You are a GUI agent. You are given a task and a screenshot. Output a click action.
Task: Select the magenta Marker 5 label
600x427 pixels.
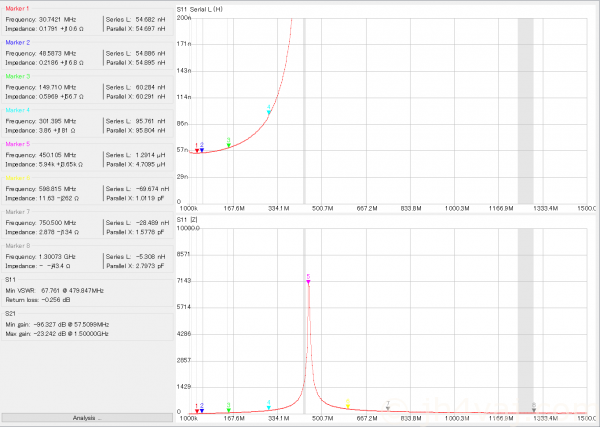pos(18,144)
